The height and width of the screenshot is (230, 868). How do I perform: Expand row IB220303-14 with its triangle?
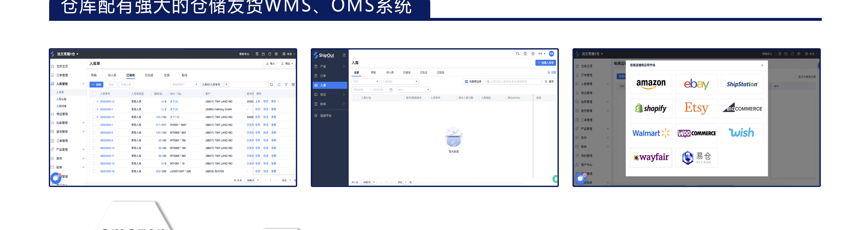[x=97, y=117]
